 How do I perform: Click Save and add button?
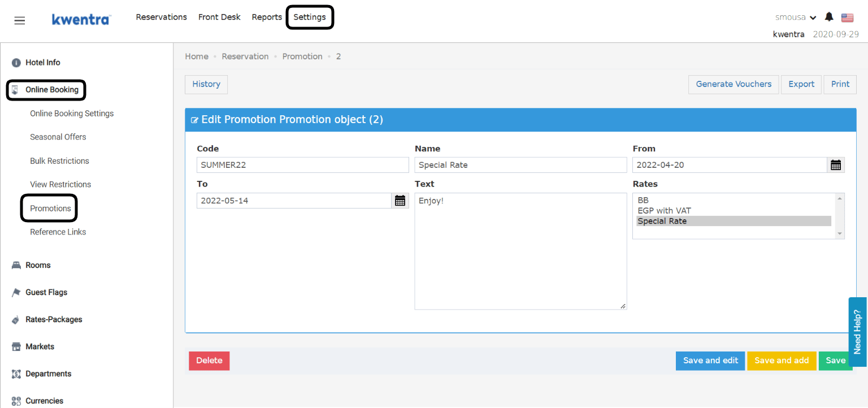[782, 361]
